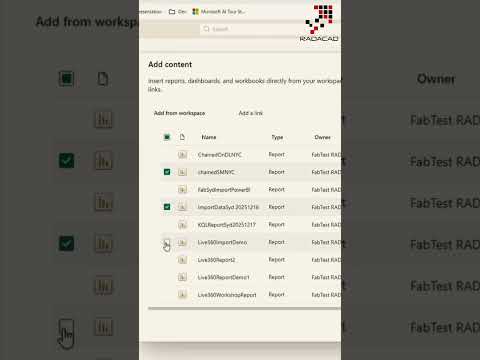Tick the Live360ImportDemo row checkbox
The width and height of the screenshot is (480, 360).
pos(167,242)
